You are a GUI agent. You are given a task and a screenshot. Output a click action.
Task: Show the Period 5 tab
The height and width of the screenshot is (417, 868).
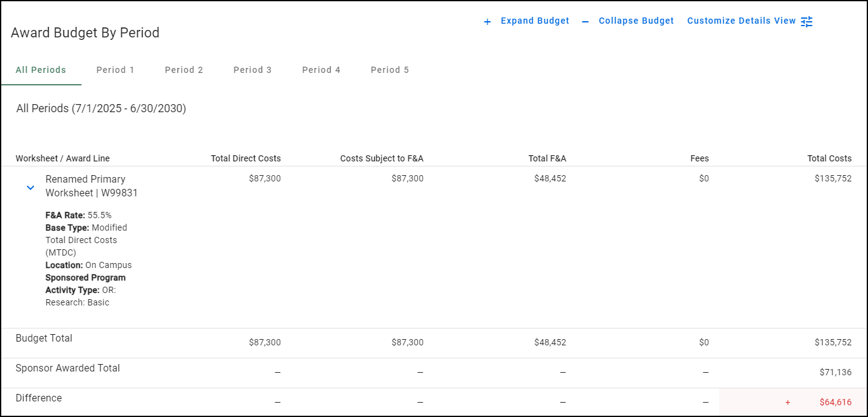coord(390,70)
